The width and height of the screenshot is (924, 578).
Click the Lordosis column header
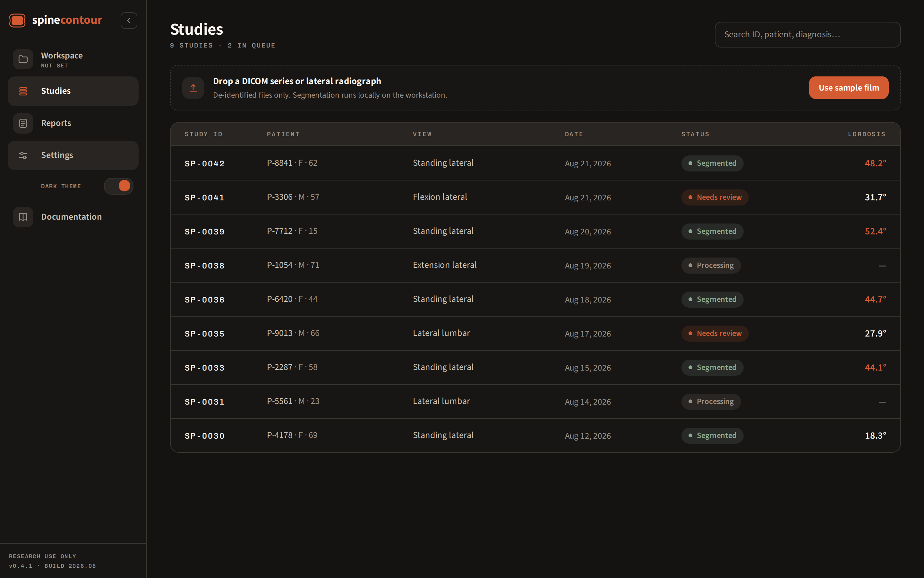pos(866,134)
